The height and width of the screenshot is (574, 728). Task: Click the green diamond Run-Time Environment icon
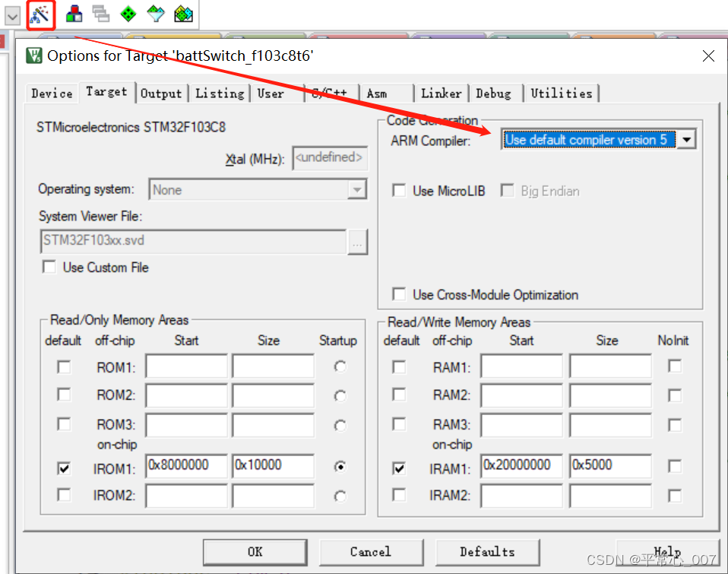(x=128, y=14)
